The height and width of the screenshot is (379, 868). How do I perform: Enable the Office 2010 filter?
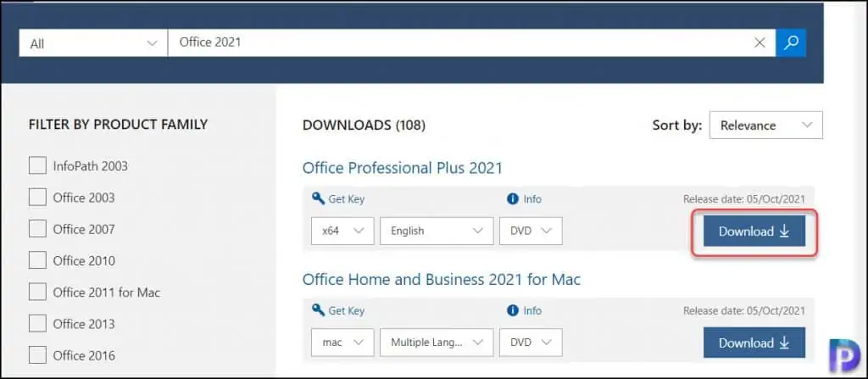pos(37,259)
